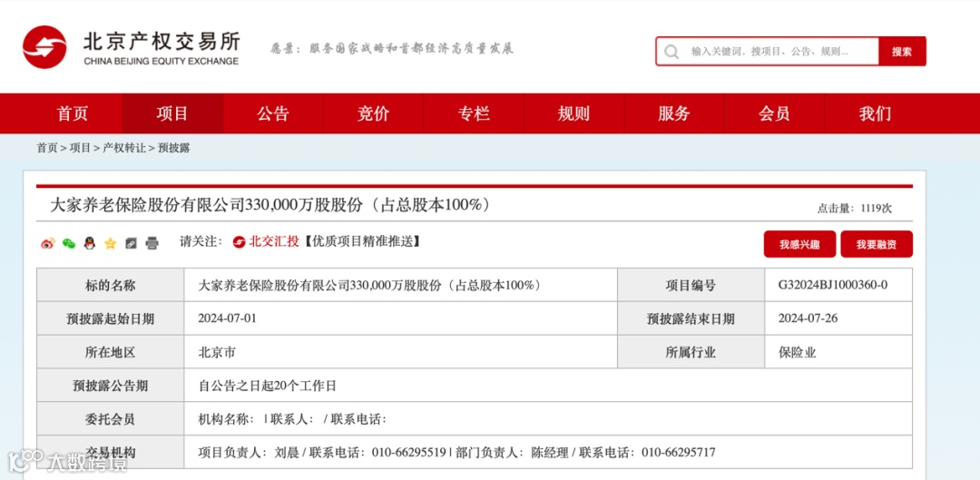Viewport: 980px width, 480px height.
Task: Click the 我感兴趣 button
Action: point(799,244)
